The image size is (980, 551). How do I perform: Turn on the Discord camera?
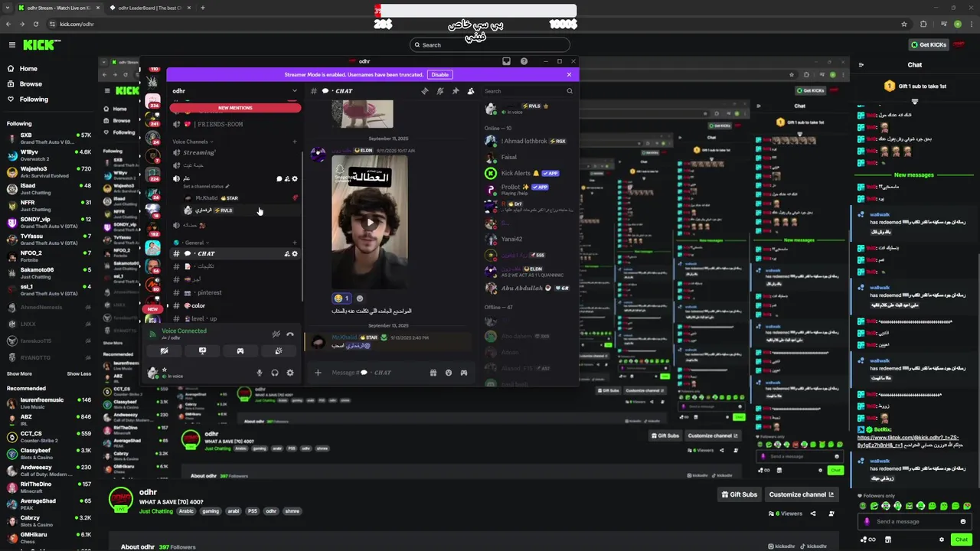(164, 350)
